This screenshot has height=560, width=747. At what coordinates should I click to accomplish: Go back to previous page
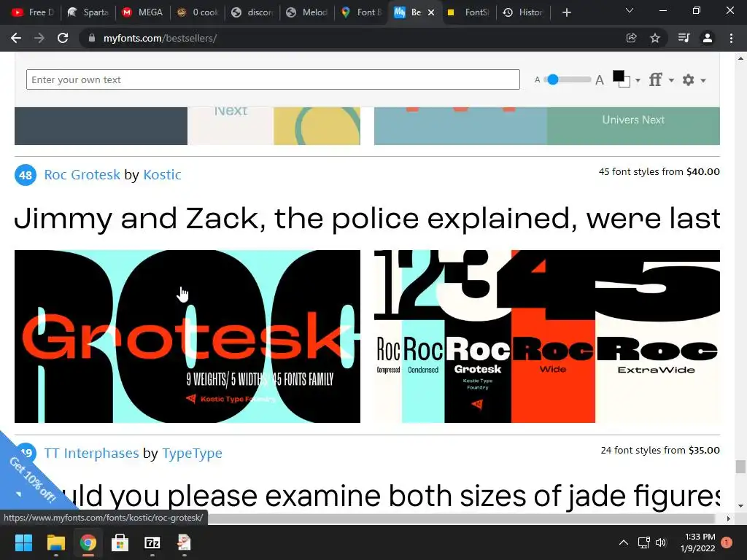coord(16,38)
